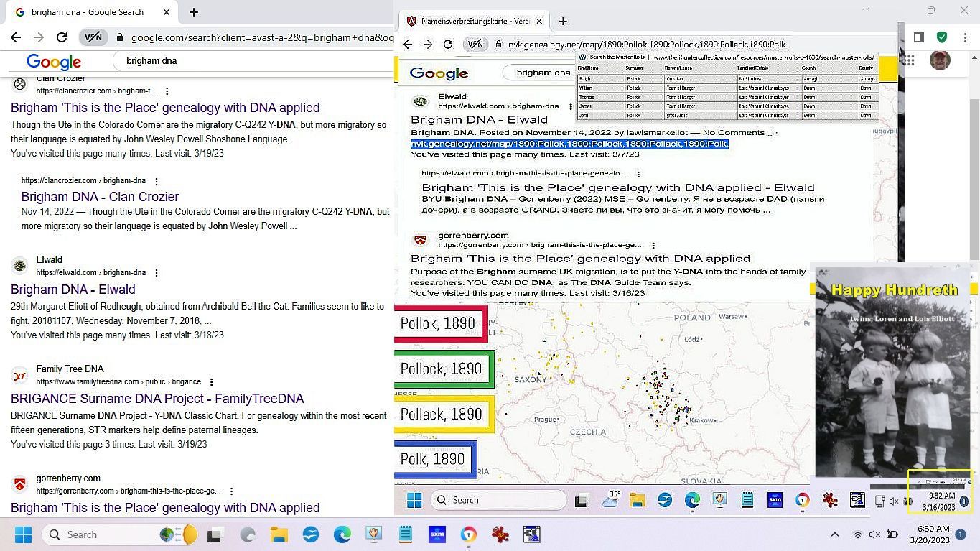
Task: Open the 6:30 AM clock calendar
Action: (928, 534)
